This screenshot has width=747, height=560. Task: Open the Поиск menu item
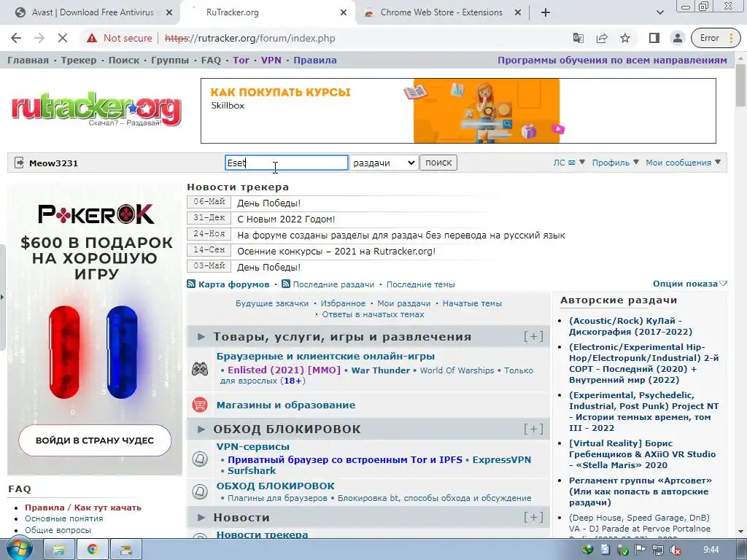point(124,60)
